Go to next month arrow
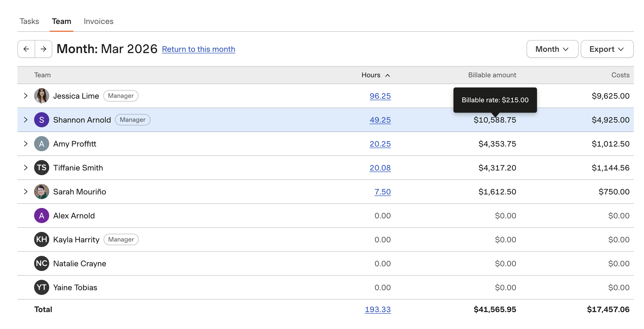The height and width of the screenshot is (329, 644). (43, 49)
